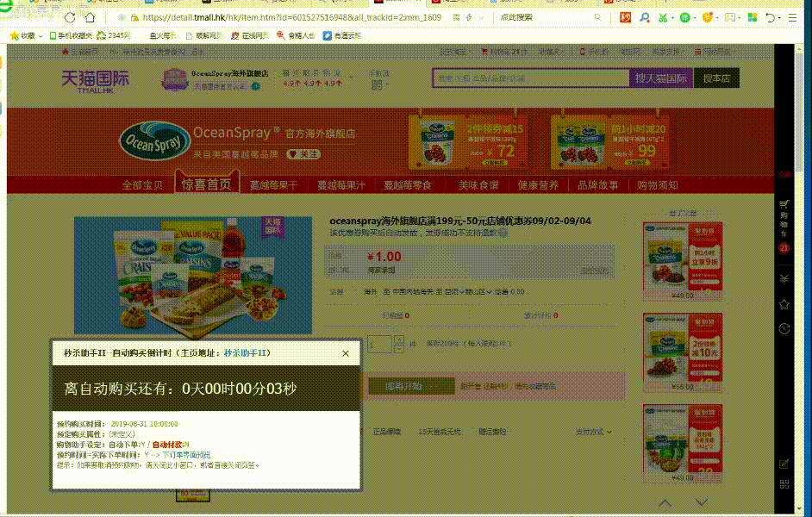Open the 在线网 bookmark
Viewport: 812px width, 517px height.
tap(250, 35)
